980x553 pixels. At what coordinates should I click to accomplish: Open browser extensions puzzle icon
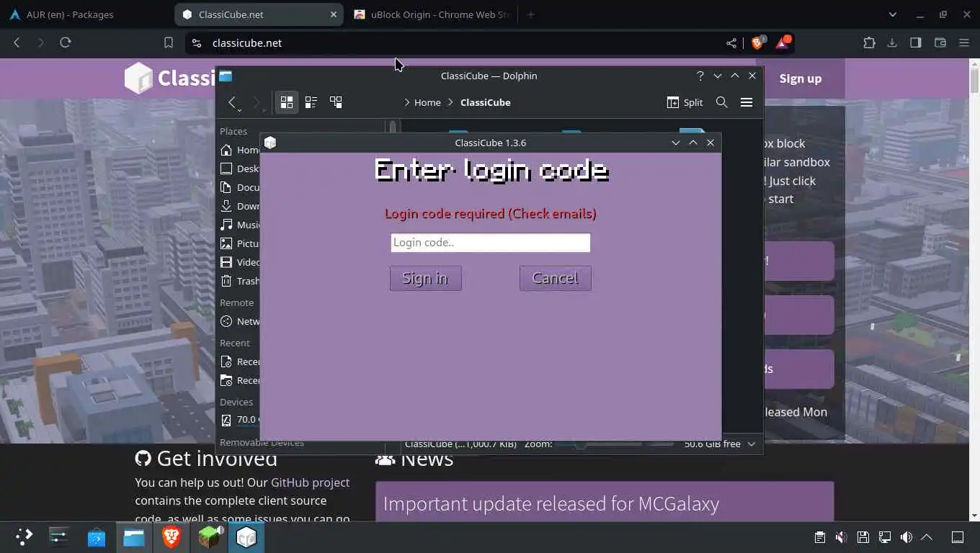(869, 43)
